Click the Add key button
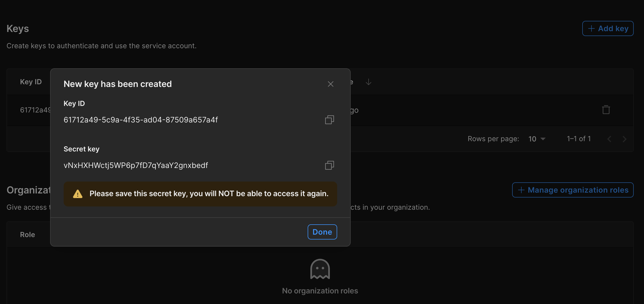Image resolution: width=644 pixels, height=304 pixels. click(608, 28)
